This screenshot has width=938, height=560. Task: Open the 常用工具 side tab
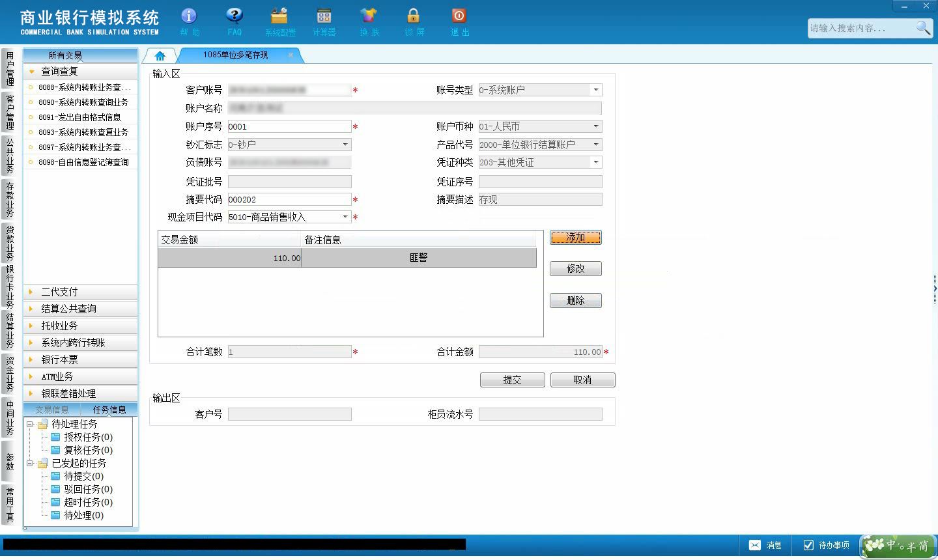10,505
